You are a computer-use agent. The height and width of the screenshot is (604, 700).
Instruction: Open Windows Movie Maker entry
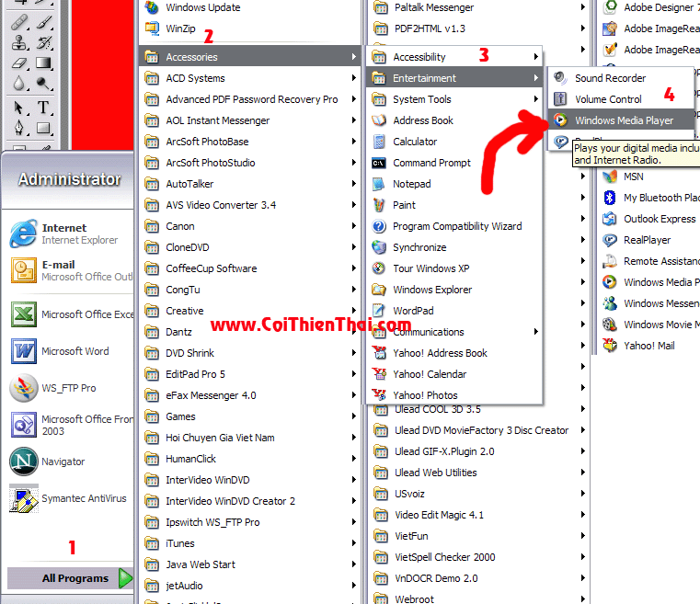650,325
